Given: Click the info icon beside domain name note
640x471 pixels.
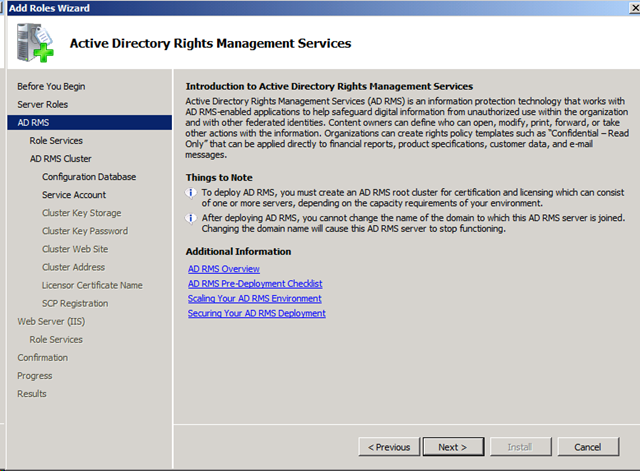Looking at the screenshot, I should tap(190, 218).
